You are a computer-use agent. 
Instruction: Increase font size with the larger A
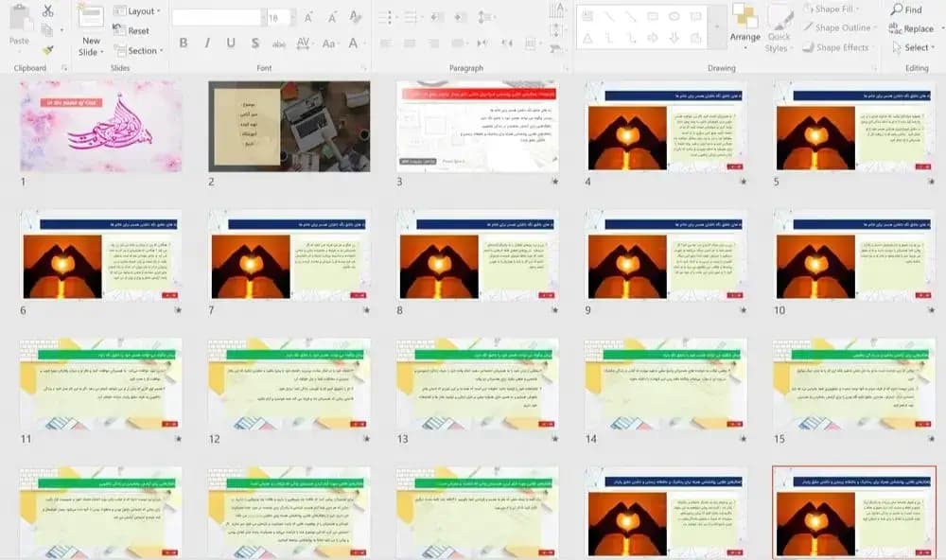pos(309,17)
